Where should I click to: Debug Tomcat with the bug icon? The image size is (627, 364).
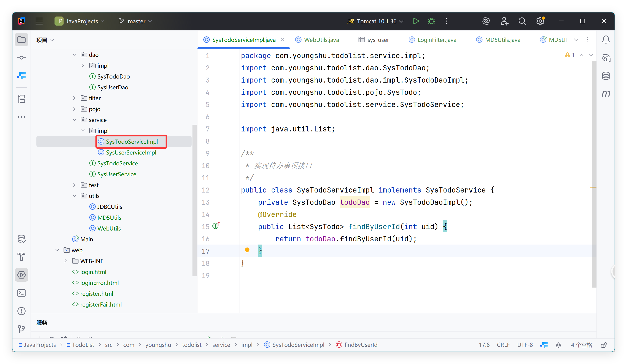[431, 21]
